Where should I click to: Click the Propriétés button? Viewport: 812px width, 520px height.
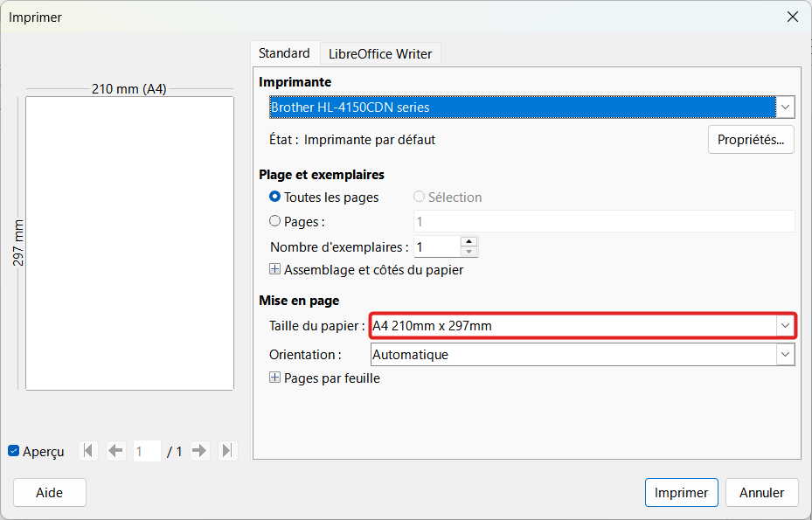751,140
